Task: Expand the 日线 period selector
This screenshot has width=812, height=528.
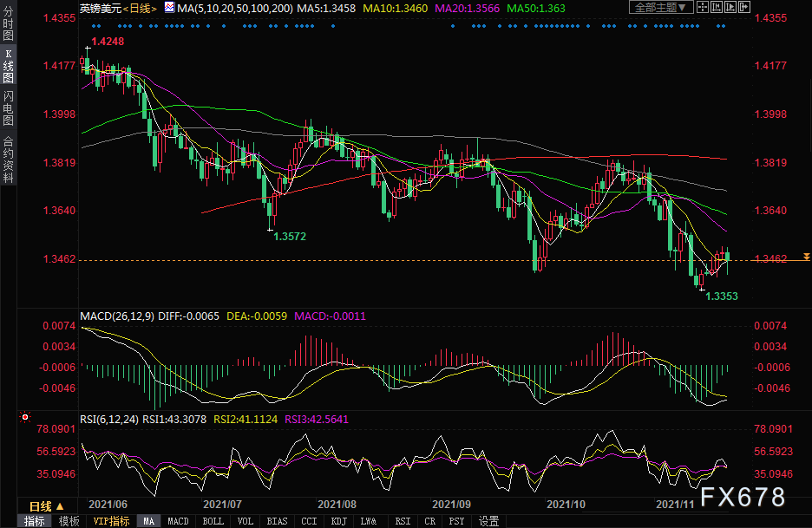Action: [43, 505]
